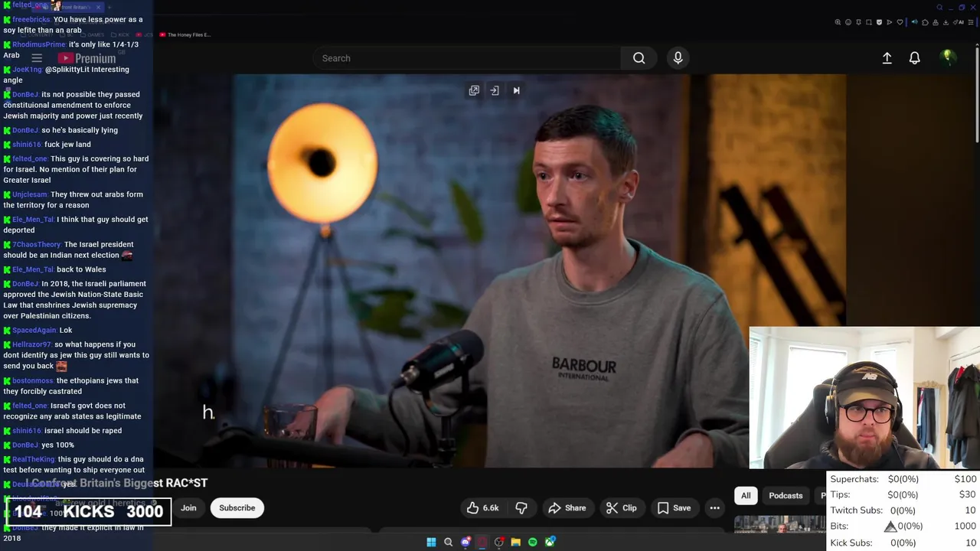
Task: Open Discord from the taskbar
Action: pyautogui.click(x=465, y=542)
